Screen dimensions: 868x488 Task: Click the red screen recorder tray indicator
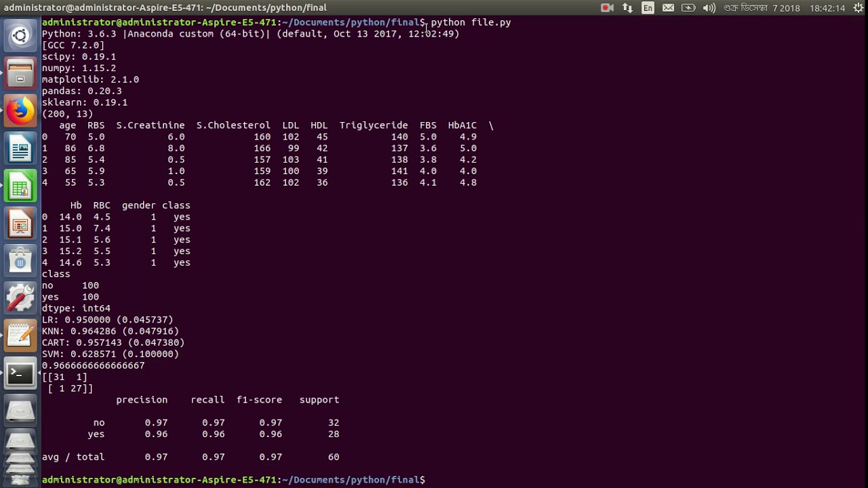pos(607,8)
